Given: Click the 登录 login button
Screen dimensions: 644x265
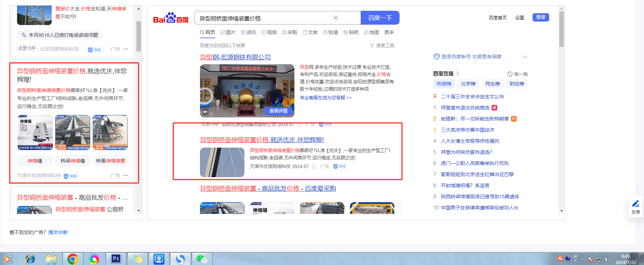Looking at the screenshot, I should click(541, 17).
